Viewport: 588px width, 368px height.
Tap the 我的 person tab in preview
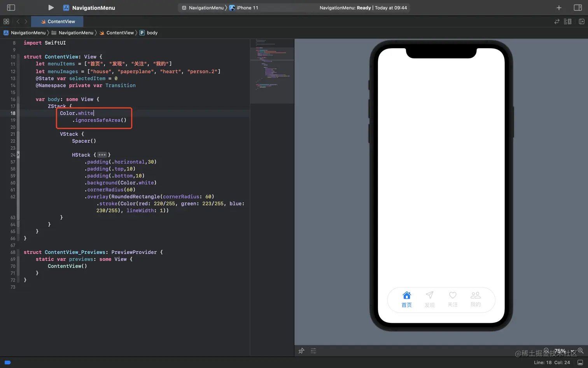(x=476, y=299)
